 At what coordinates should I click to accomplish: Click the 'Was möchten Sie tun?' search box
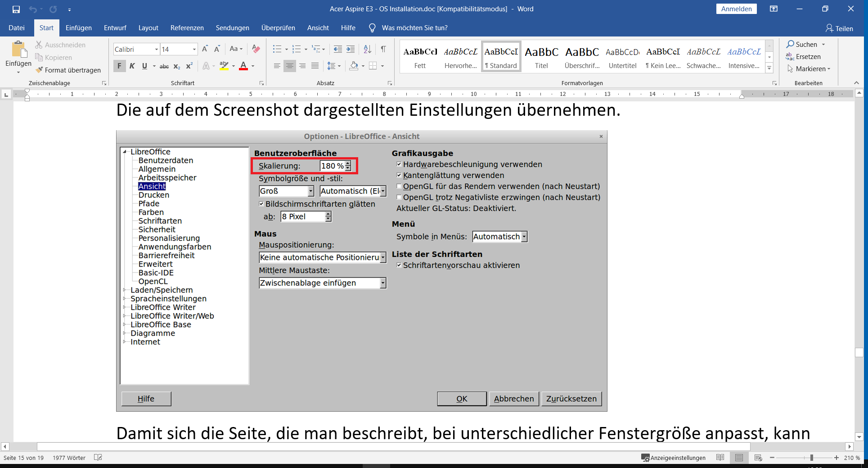coord(414,28)
